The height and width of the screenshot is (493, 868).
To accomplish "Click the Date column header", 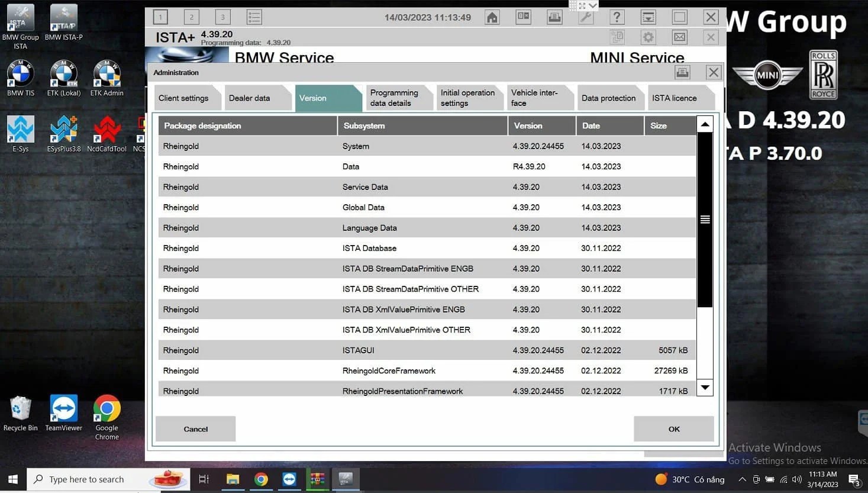I will 610,125.
